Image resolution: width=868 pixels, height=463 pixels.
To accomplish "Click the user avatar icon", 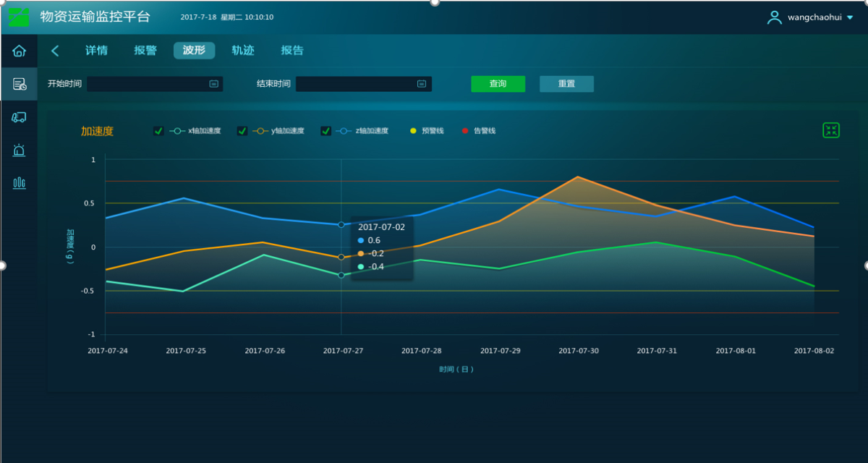I will 774,17.
